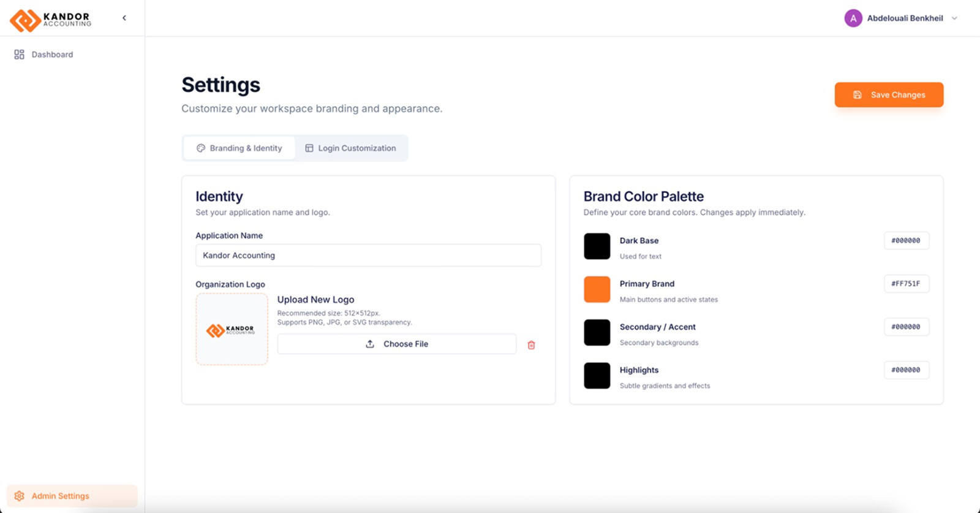Switch to the Branding & Identity tab
980x513 pixels.
pyautogui.click(x=239, y=148)
